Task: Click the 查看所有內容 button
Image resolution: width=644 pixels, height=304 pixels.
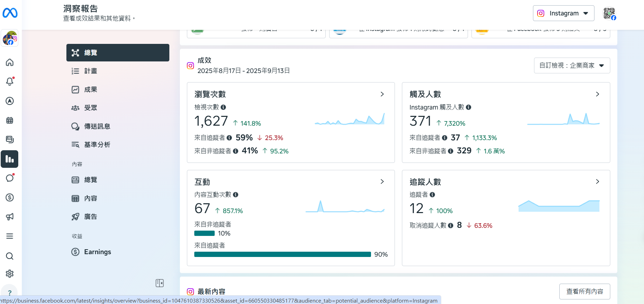Action: [x=584, y=291]
